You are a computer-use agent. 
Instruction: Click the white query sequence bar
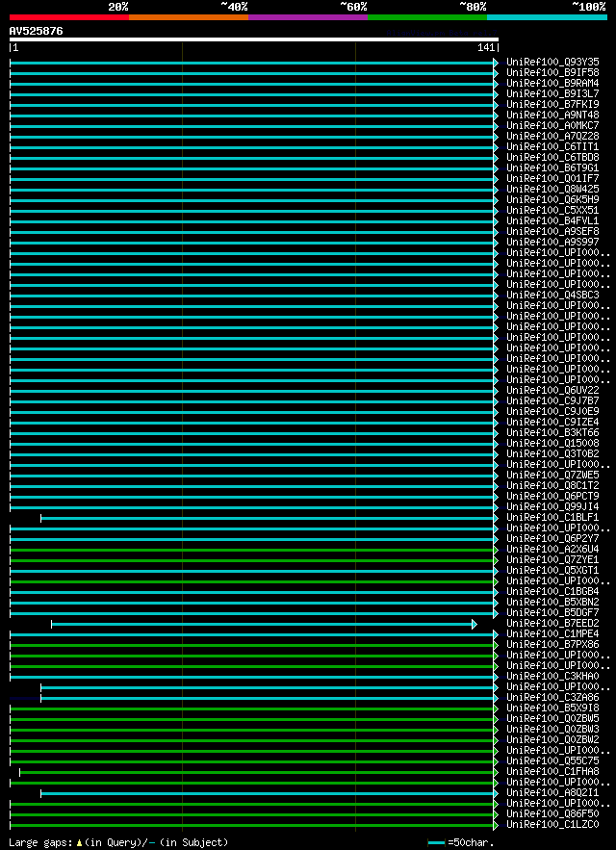coord(254,39)
